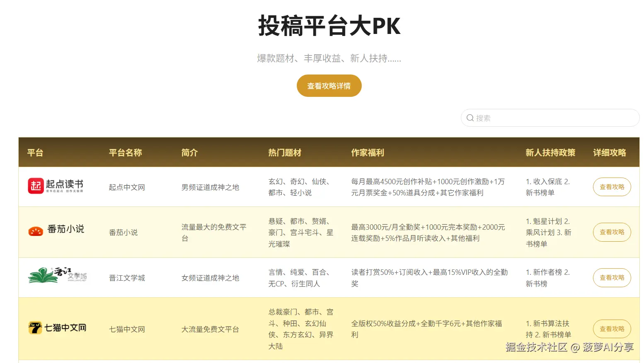Select the 七猫中文网 name cell
The height and width of the screenshot is (363, 644).
pos(127,329)
